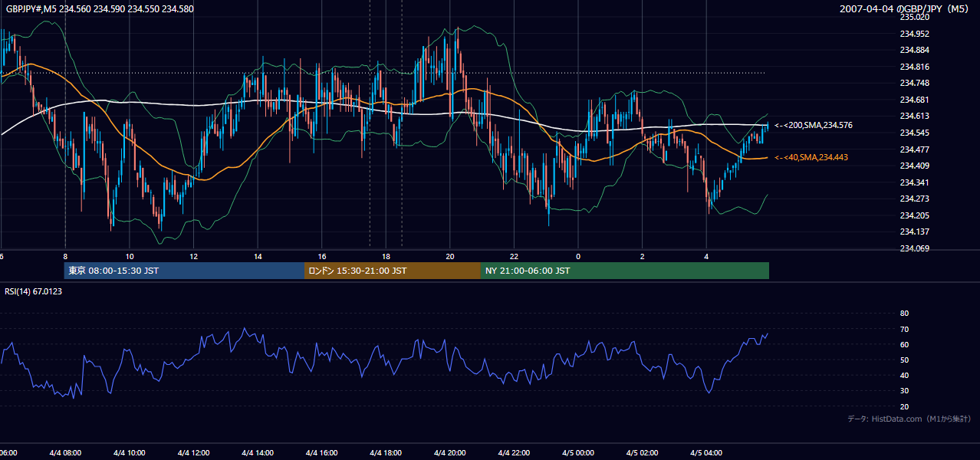This screenshot has height=460, width=980.
Task: Click hour label 12 under price chart
Action: (x=194, y=257)
